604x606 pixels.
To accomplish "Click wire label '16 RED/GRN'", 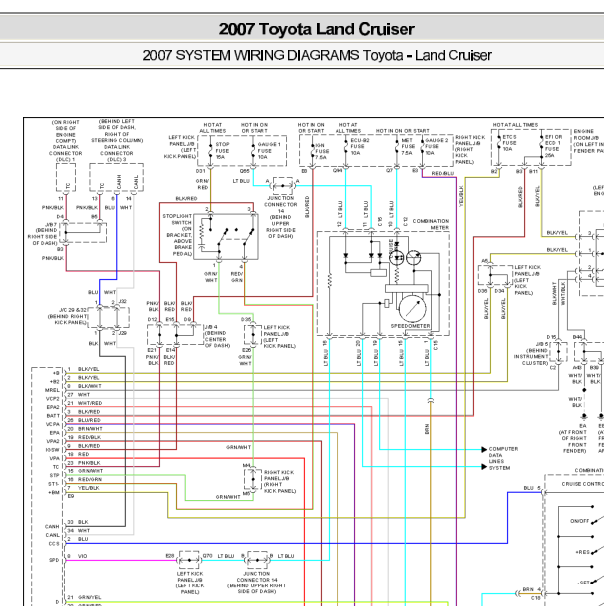I will pos(85,480).
